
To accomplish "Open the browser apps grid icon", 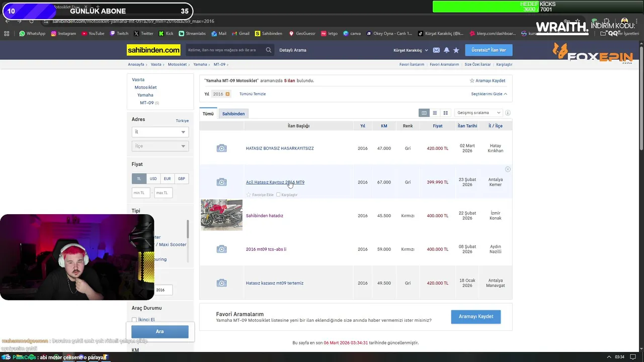I will pos(7,34).
